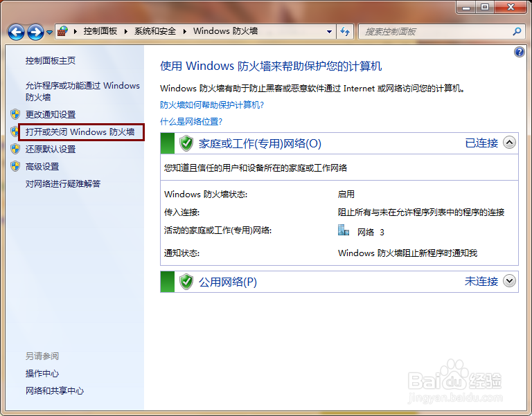Click green shield icon of 家庭或工作 network
This screenshot has height=416, width=532.
186,143
